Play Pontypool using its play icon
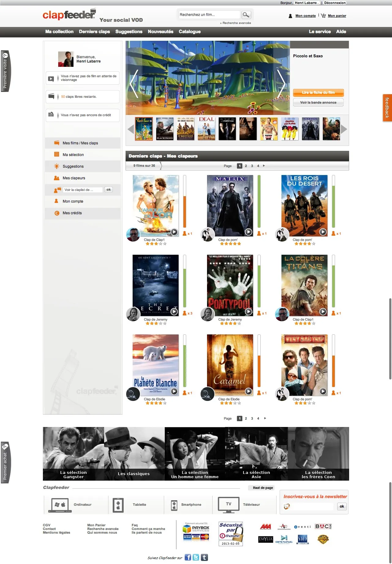392x564 pixels. tap(248, 312)
